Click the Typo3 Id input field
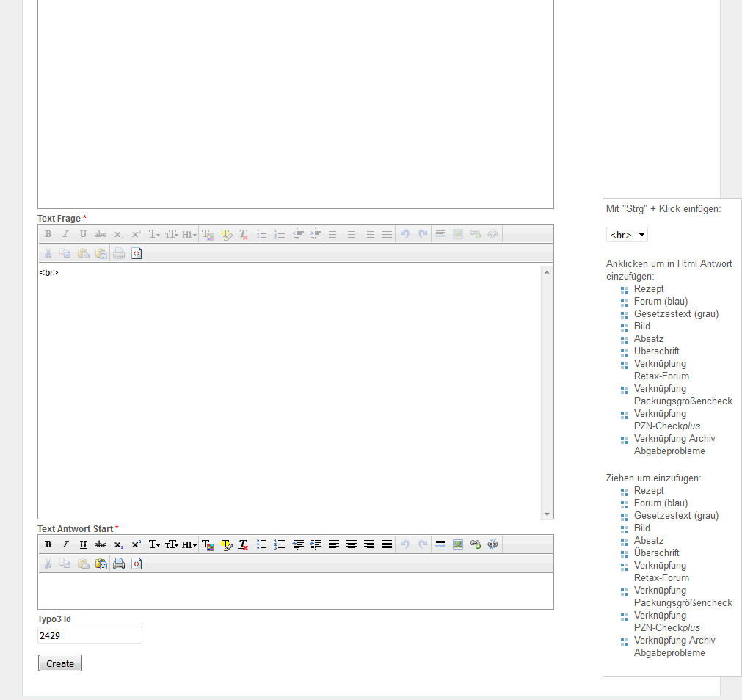The width and height of the screenshot is (742, 700). click(90, 635)
